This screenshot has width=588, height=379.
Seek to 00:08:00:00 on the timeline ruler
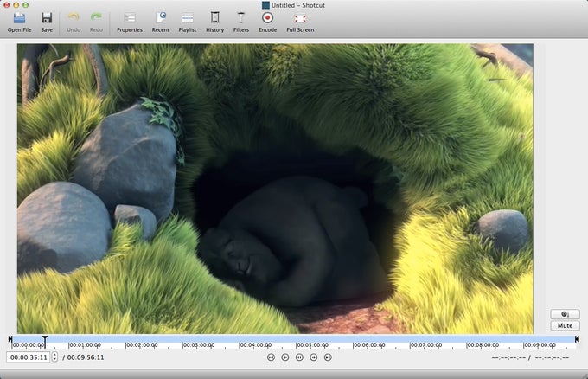483,345
